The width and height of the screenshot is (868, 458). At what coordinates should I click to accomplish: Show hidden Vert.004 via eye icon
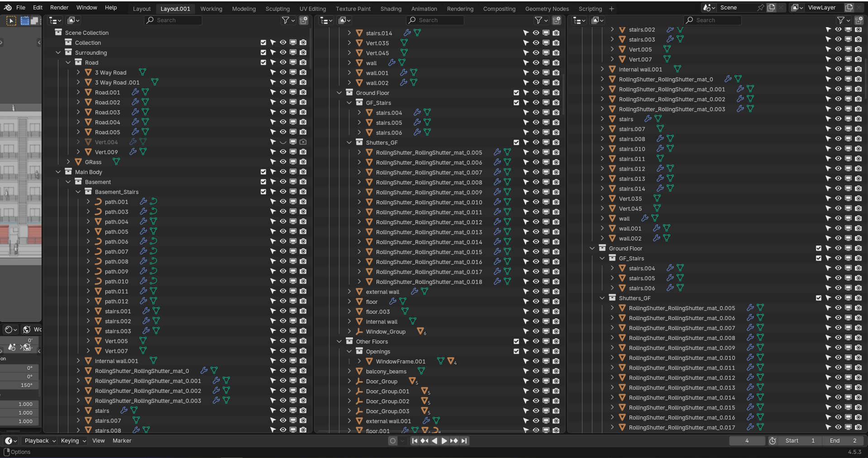pos(283,142)
